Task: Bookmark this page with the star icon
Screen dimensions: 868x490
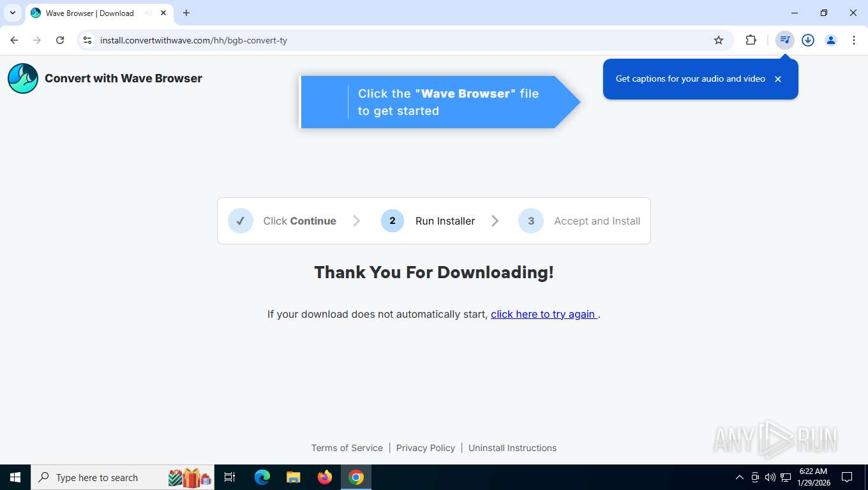Action: (719, 40)
